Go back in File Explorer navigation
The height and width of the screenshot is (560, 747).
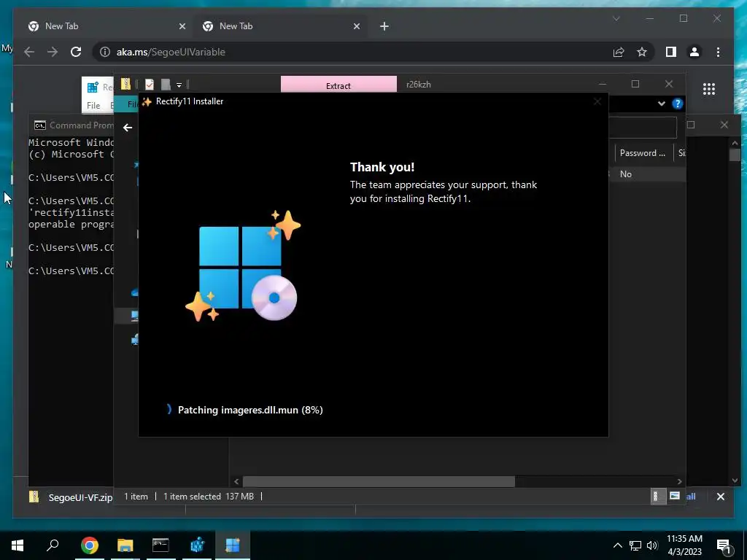click(x=127, y=128)
